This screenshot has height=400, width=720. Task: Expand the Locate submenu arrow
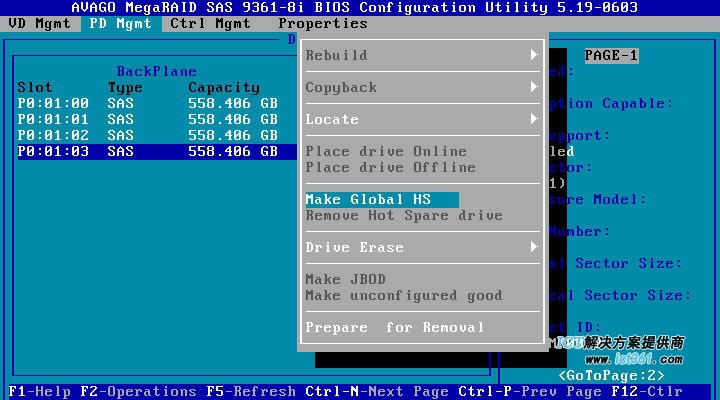pyautogui.click(x=534, y=119)
